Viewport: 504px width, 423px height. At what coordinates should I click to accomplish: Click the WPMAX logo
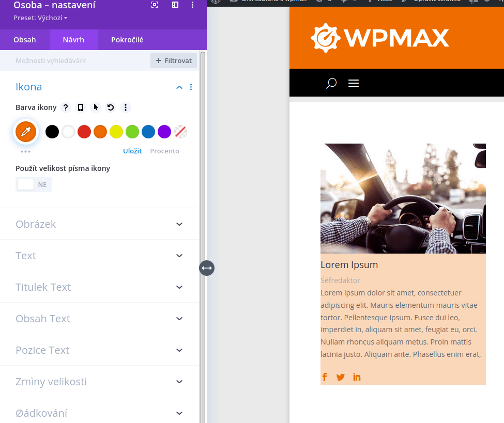(379, 38)
